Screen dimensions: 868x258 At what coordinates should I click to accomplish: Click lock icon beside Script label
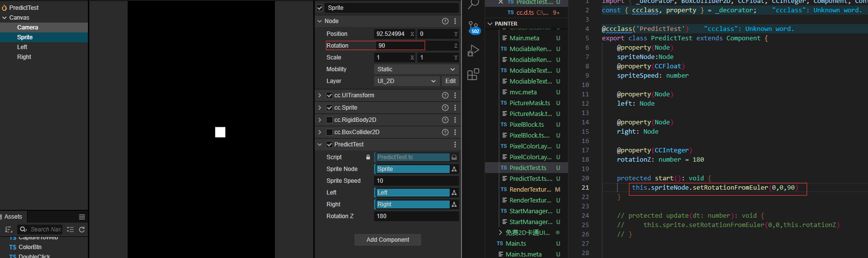point(368,157)
